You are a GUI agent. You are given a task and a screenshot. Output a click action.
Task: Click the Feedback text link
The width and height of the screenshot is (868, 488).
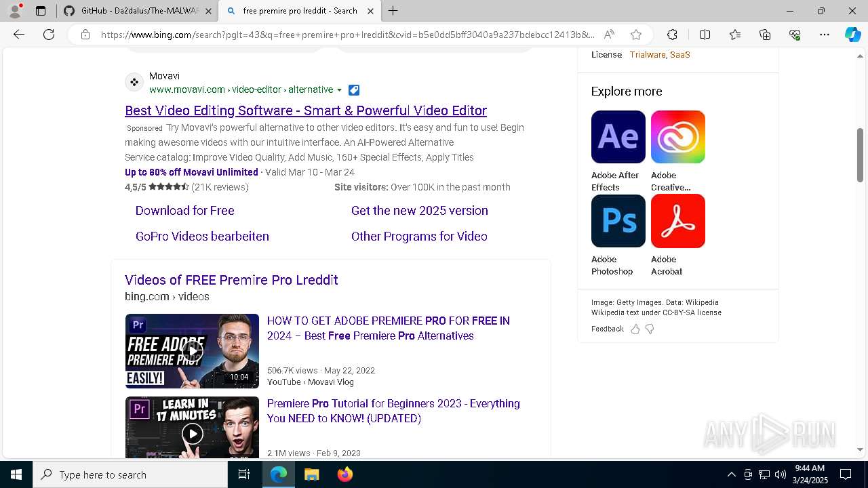(607, 329)
